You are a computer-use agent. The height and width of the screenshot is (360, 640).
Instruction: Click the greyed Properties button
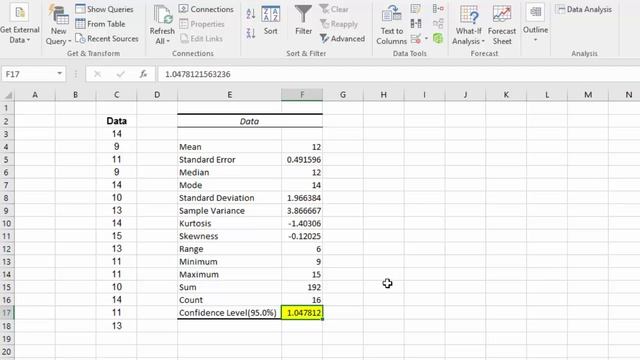point(202,24)
